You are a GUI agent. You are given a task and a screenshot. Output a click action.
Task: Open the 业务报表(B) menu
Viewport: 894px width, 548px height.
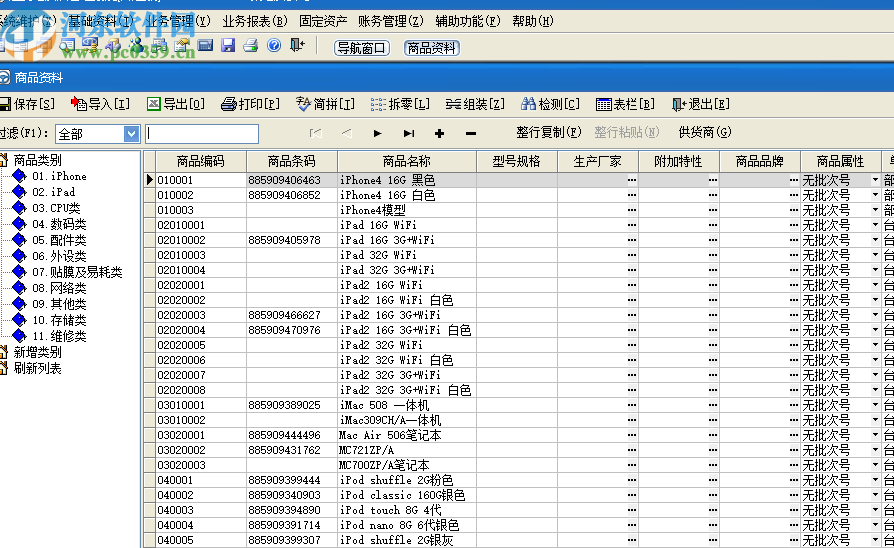point(254,21)
